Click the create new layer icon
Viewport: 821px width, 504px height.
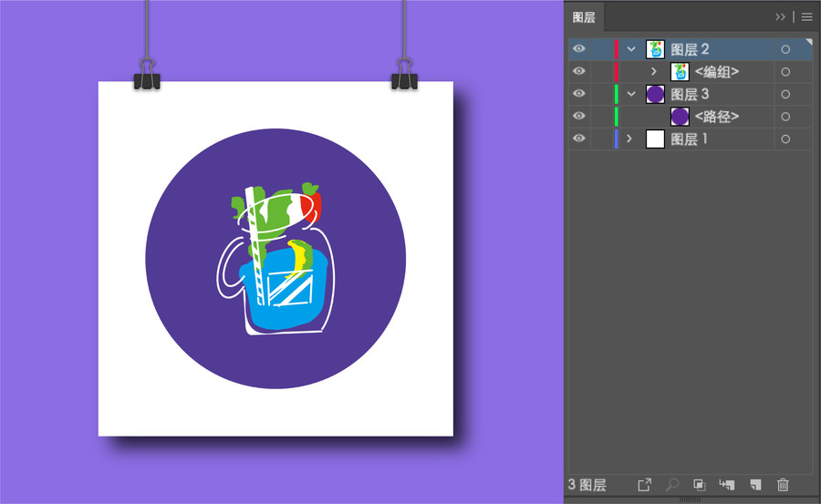[x=755, y=485]
